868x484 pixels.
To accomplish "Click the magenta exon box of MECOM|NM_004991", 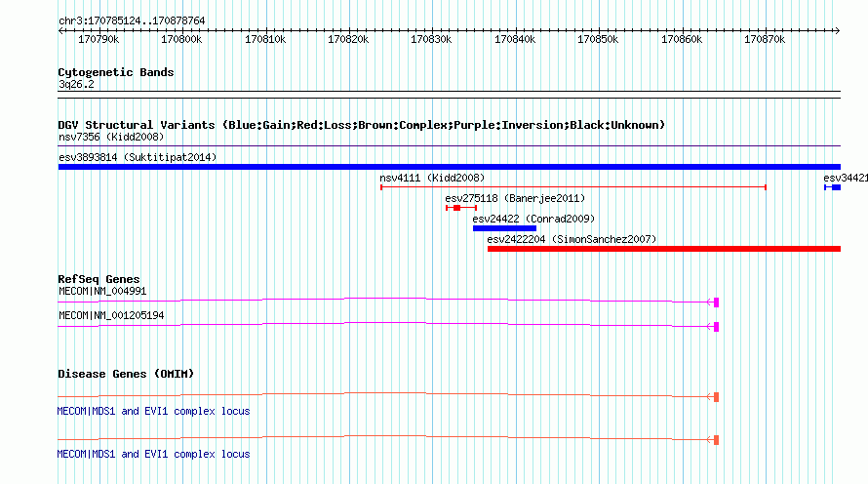I will (x=716, y=302).
